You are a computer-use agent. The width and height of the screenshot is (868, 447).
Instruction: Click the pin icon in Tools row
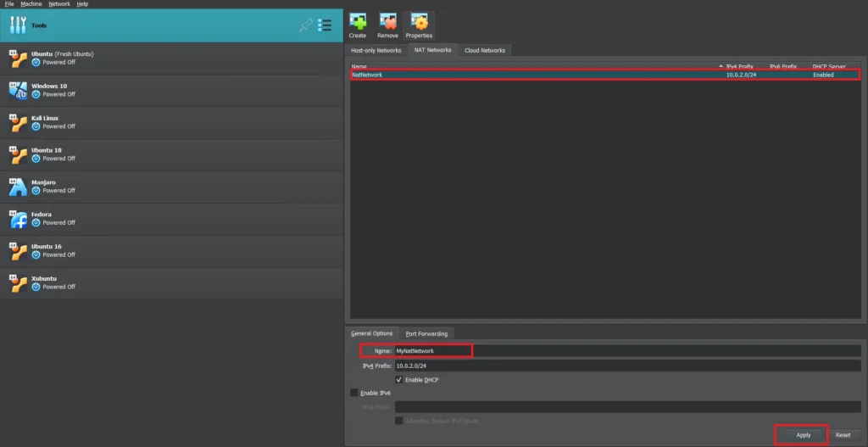click(306, 25)
